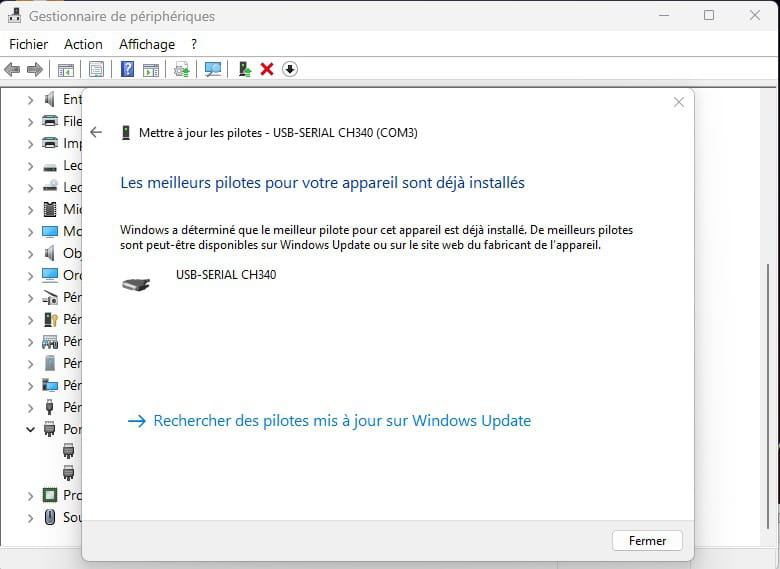Screen dimensions: 780x569
Task: Click the Device Manager title bar icon
Action: tap(14, 15)
